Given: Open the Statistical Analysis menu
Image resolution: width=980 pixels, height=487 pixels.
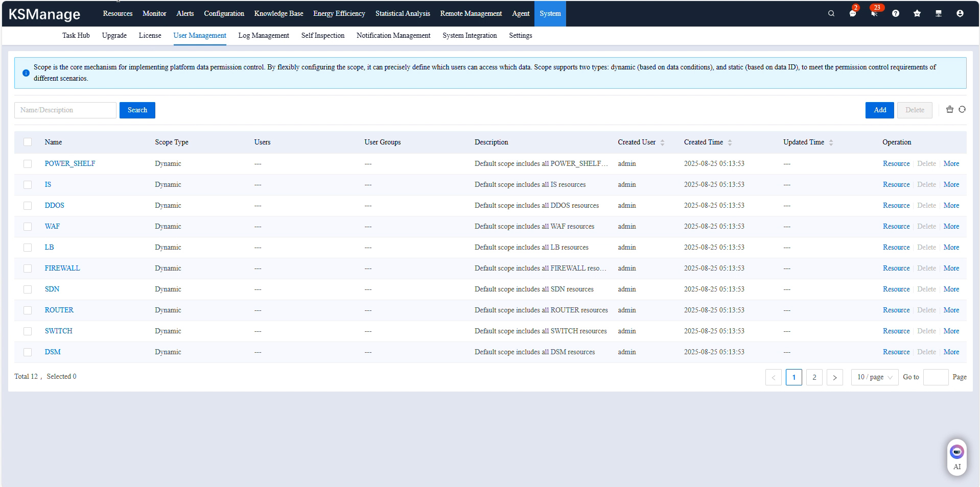Looking at the screenshot, I should click(402, 14).
